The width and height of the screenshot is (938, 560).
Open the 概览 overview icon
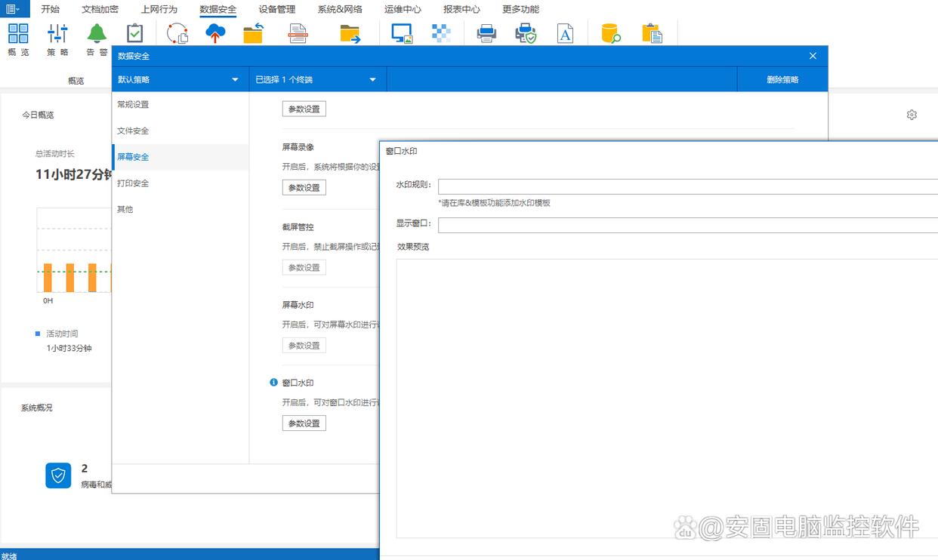click(18, 34)
